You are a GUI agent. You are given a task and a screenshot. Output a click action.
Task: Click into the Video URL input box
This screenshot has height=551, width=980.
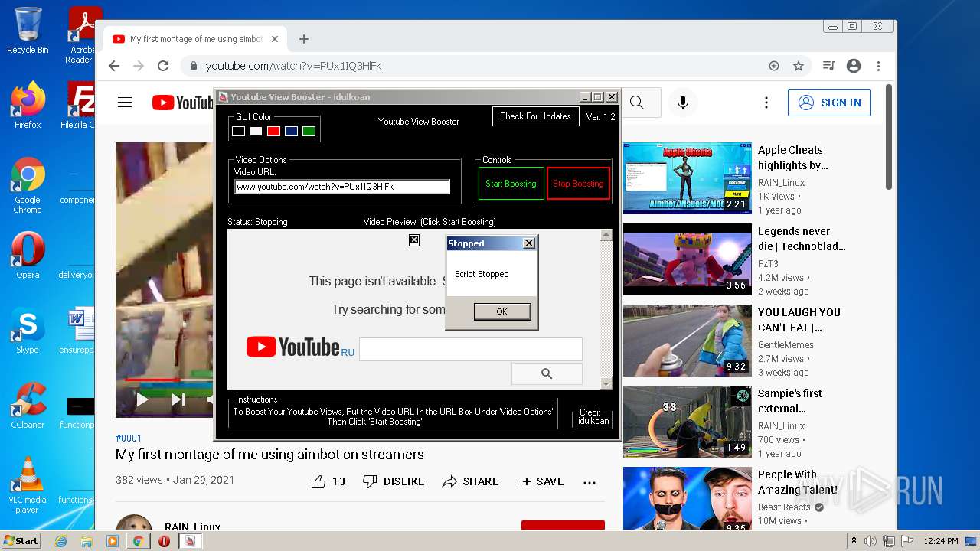click(342, 187)
